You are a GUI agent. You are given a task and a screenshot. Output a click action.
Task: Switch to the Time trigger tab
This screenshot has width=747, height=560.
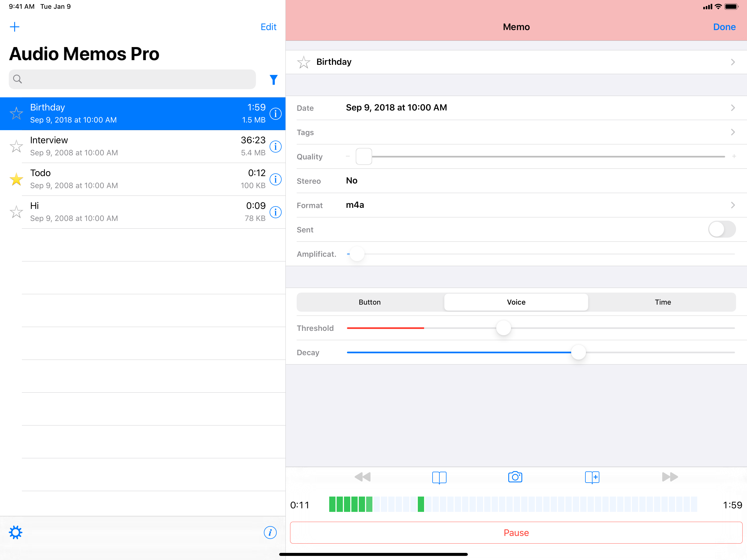click(x=663, y=302)
